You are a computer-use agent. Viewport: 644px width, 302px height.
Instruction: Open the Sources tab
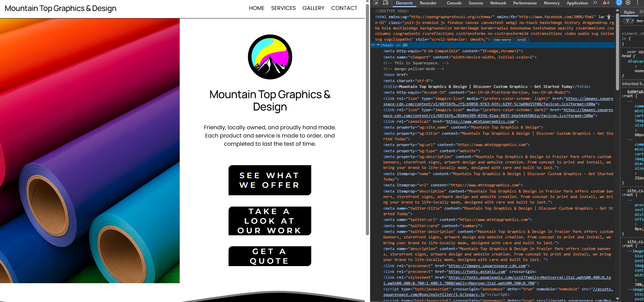tap(476, 3)
